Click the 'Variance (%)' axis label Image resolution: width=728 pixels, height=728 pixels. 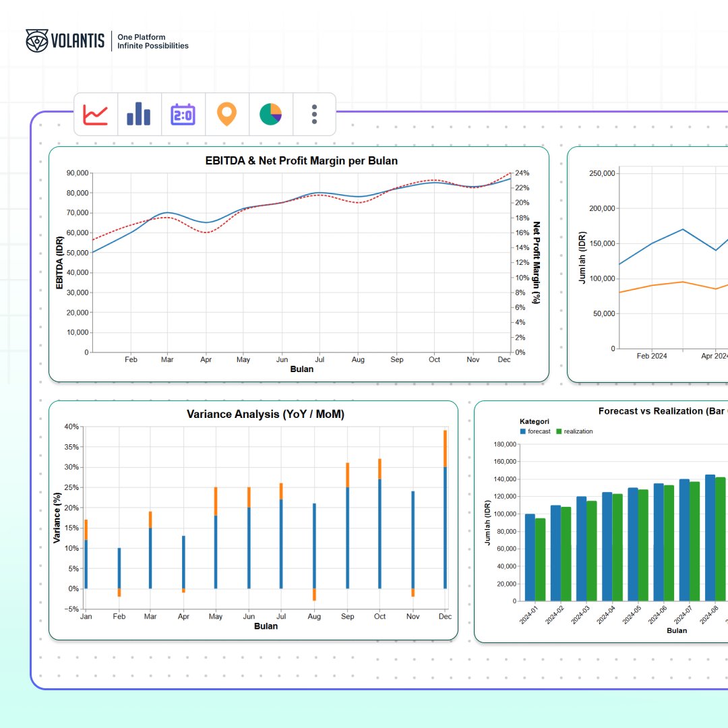[x=57, y=518]
